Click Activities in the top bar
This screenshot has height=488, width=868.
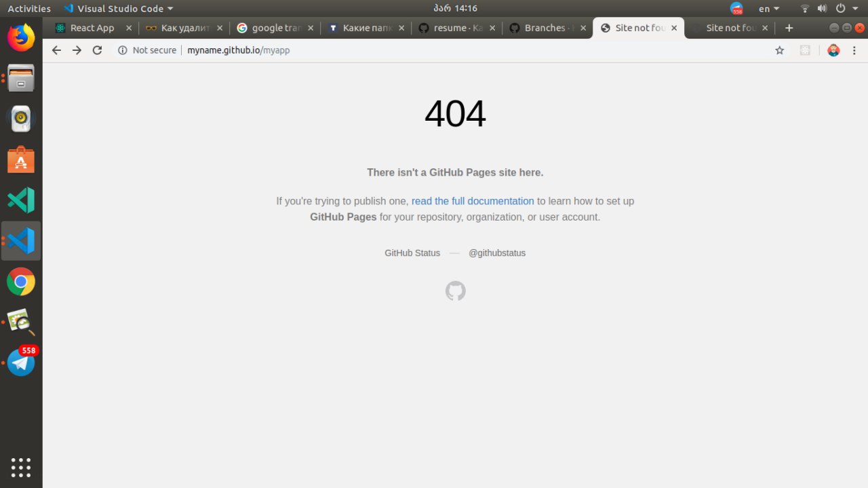pyautogui.click(x=29, y=9)
